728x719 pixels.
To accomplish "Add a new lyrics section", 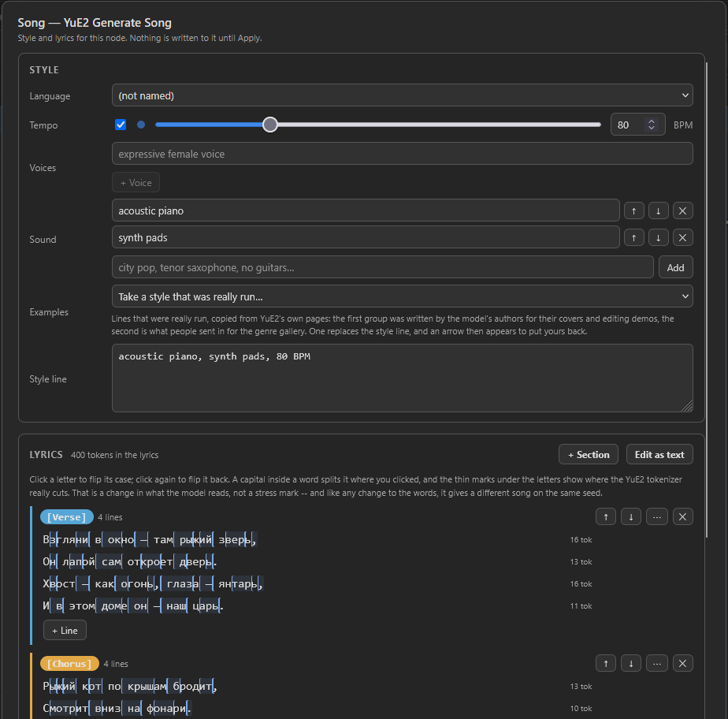I will 589,454.
